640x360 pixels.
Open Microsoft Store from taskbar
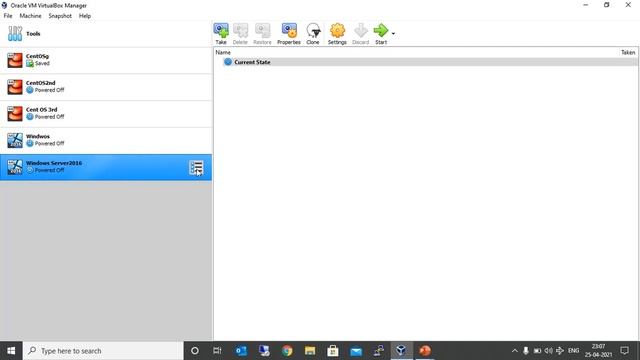333,351
